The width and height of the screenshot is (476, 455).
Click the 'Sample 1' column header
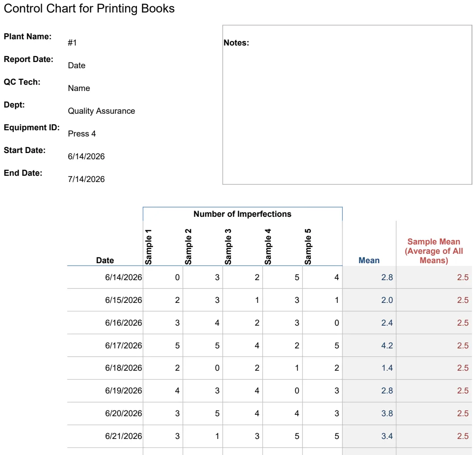(x=148, y=247)
